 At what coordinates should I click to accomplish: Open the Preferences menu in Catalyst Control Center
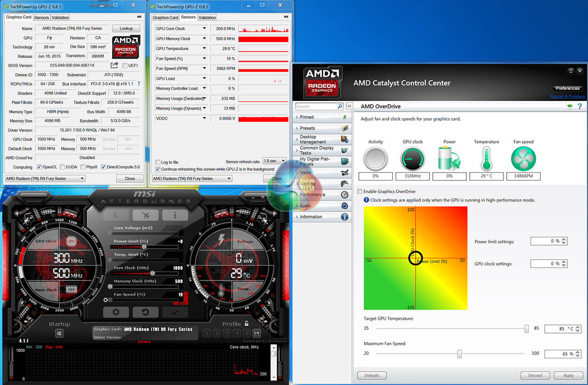pos(567,88)
